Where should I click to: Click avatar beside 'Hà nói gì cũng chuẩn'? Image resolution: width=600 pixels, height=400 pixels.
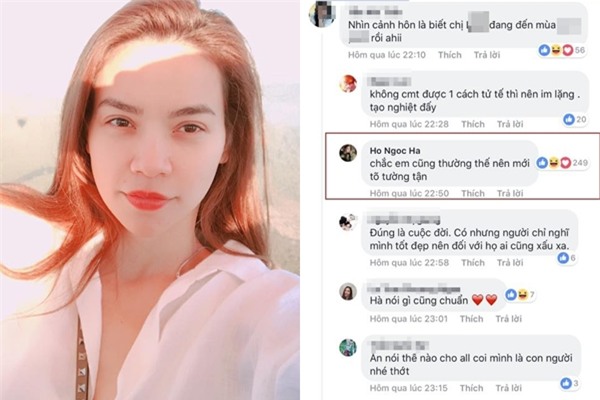348,292
